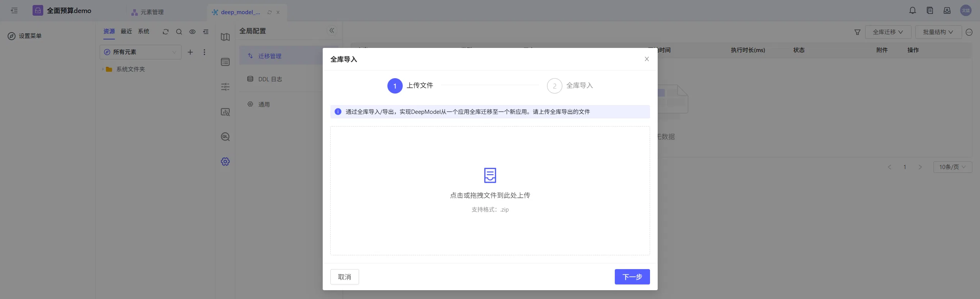Collapse the main sidebar menu icon
The width and height of the screenshot is (980, 299).
(14, 10)
